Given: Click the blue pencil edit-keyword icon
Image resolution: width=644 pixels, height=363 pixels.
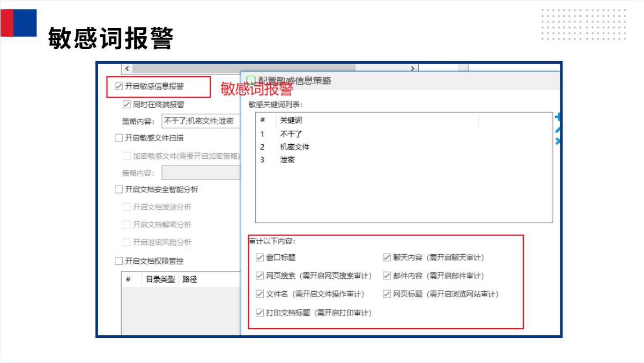Looking at the screenshot, I should (x=558, y=129).
